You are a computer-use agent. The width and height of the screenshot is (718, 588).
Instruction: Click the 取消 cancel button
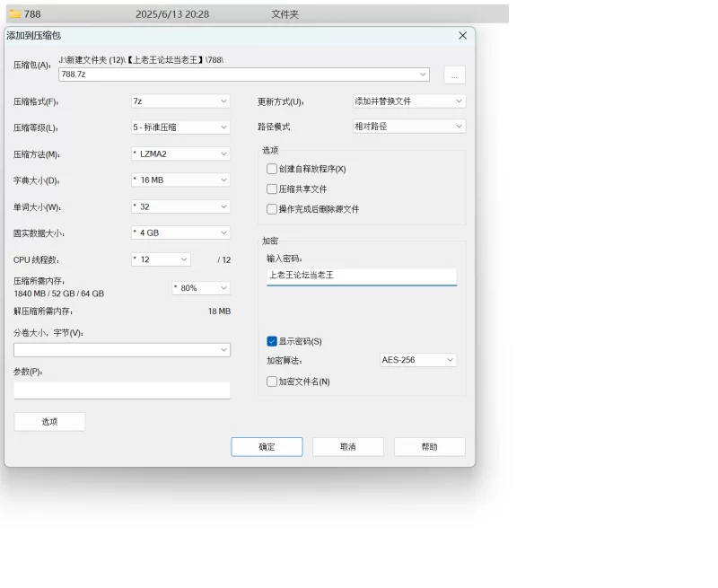(348, 447)
